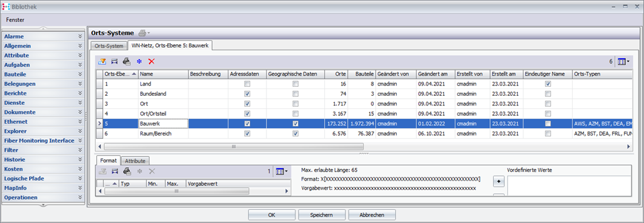Toggle Eindeutiger Name checkbox for Land row
This screenshot has height=223, width=644.
(x=548, y=84)
